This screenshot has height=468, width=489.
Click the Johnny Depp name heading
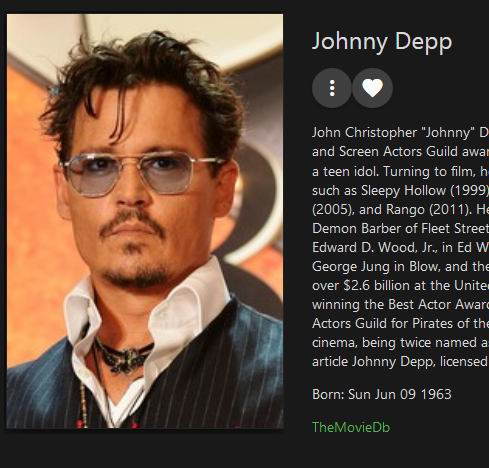point(382,42)
